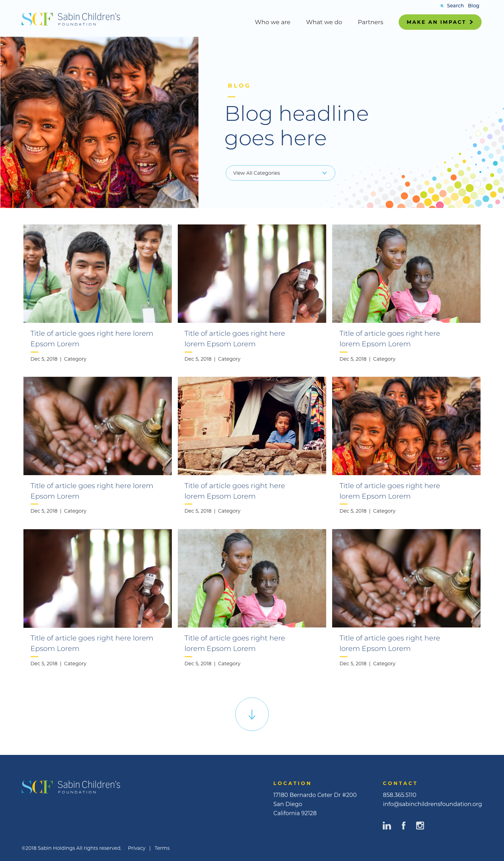Open the thumbnail of boy in brick window
The image size is (504, 861).
tap(252, 426)
